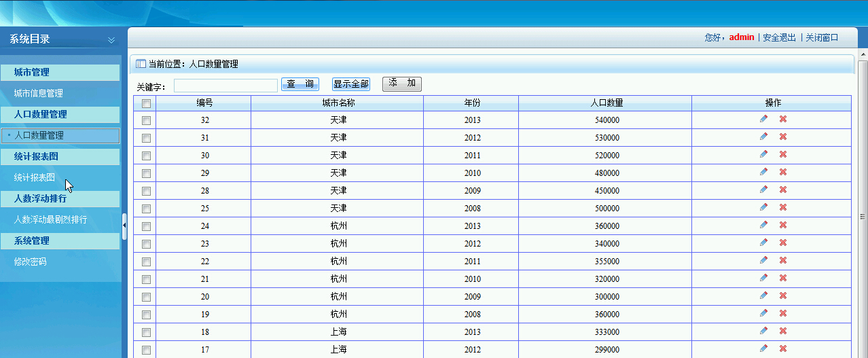868x358 pixels.
Task: Toggle the select-all checkbox in table header
Action: pos(146,103)
